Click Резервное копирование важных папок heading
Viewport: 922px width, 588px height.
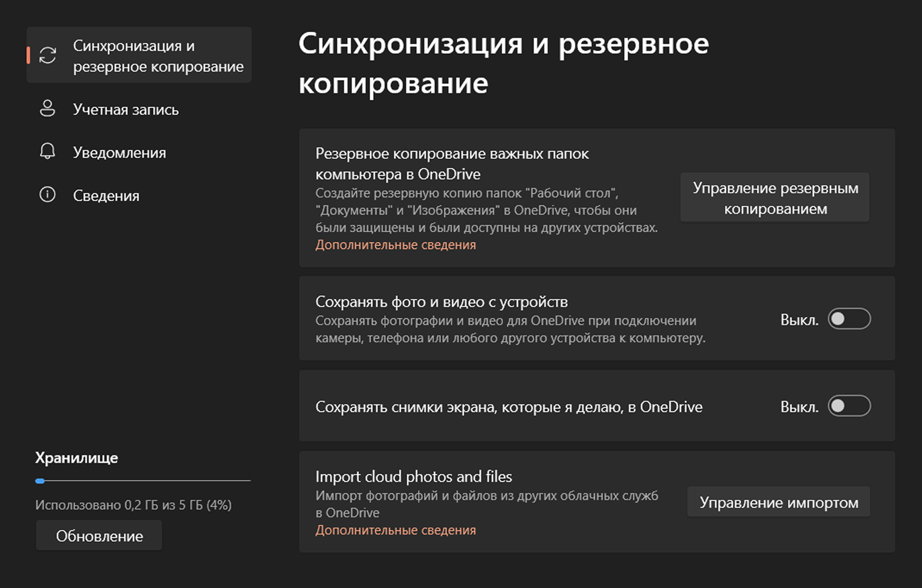pyautogui.click(x=452, y=164)
